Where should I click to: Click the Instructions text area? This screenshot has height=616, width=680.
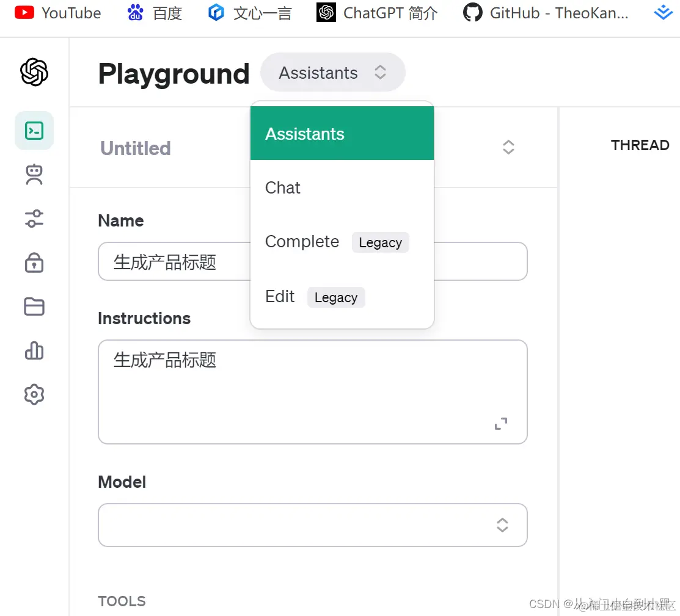pos(313,392)
